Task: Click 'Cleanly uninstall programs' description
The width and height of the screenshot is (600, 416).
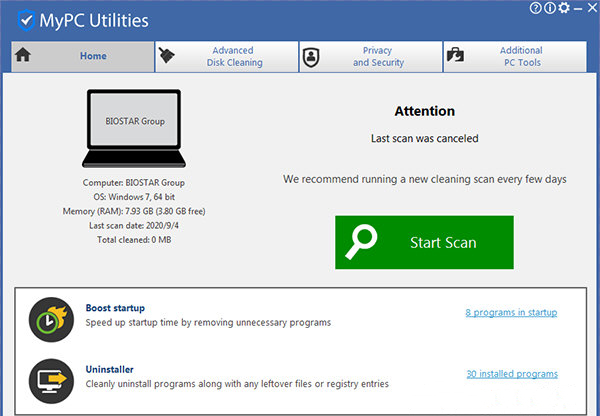Action: pyautogui.click(x=237, y=384)
